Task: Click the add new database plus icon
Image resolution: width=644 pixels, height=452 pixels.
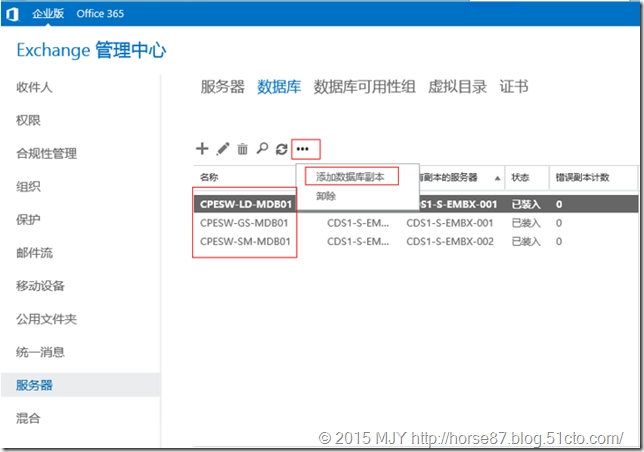Action: 202,149
